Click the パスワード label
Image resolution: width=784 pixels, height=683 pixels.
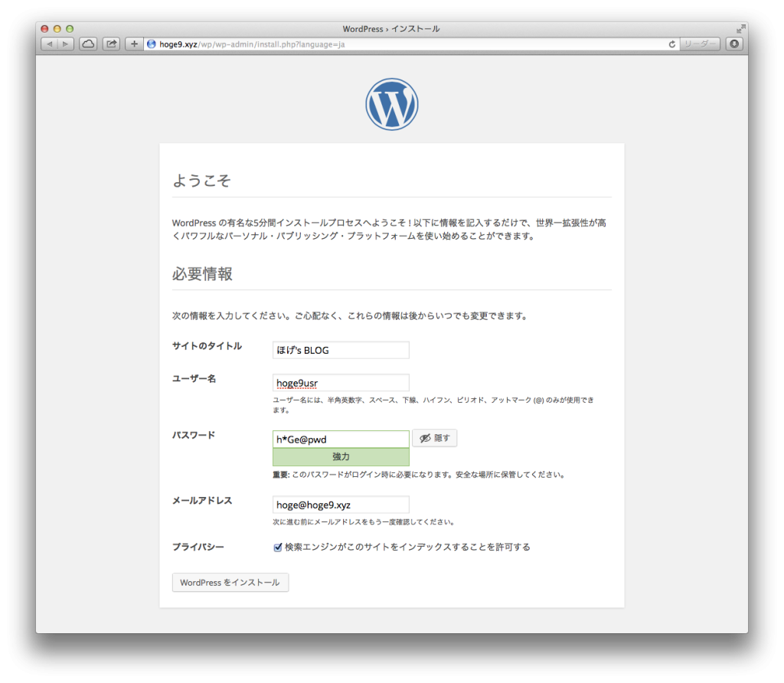pos(194,435)
